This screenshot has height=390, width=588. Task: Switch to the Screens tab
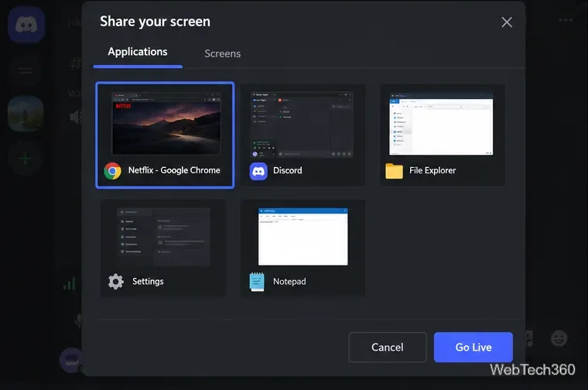[x=222, y=53]
